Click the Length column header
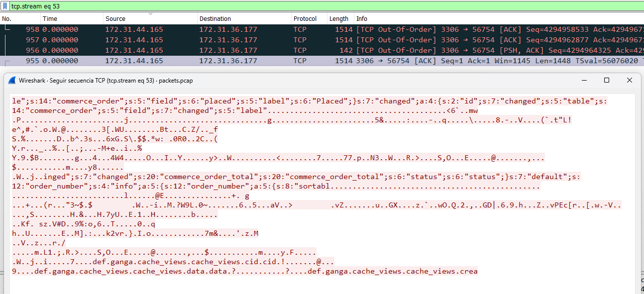This screenshot has height=294, width=644. [340, 19]
